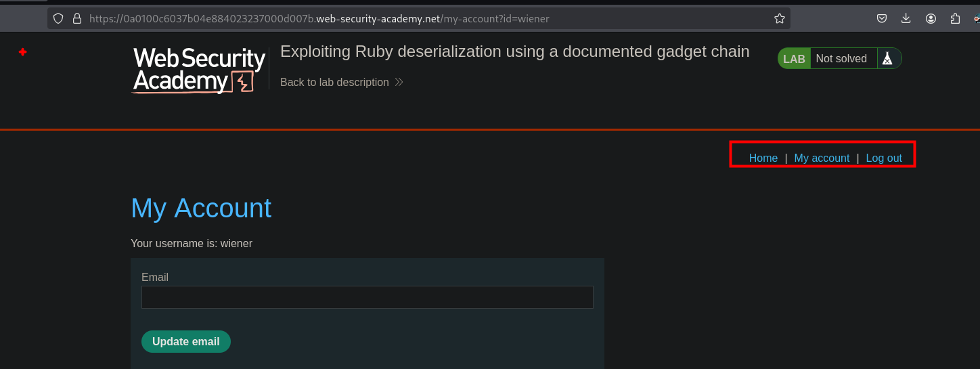Click the red plus marker icon
This screenshot has width=980, height=369.
pyautogui.click(x=22, y=52)
